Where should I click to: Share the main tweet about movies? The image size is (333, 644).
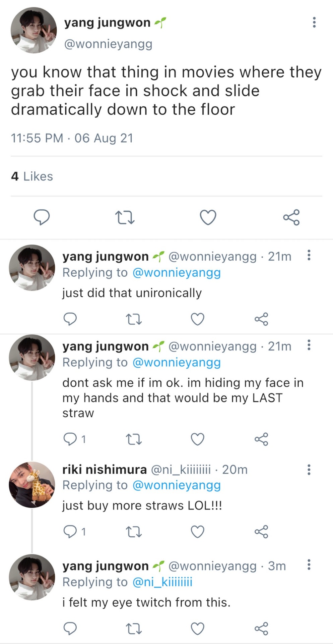(x=291, y=217)
